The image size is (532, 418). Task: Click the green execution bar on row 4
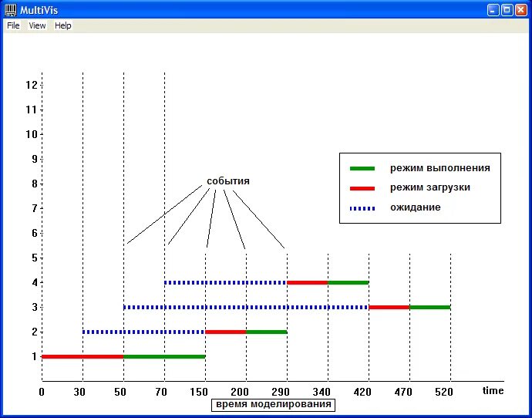348,282
